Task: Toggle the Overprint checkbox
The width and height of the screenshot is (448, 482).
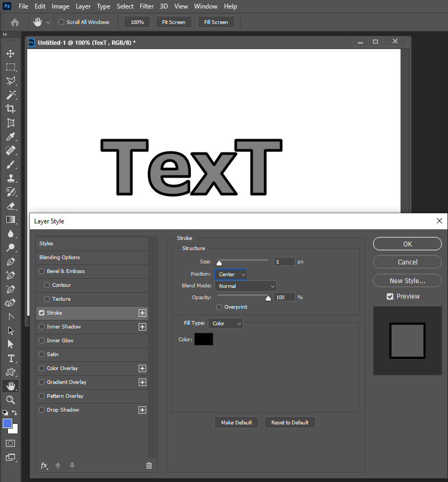Action: click(219, 307)
